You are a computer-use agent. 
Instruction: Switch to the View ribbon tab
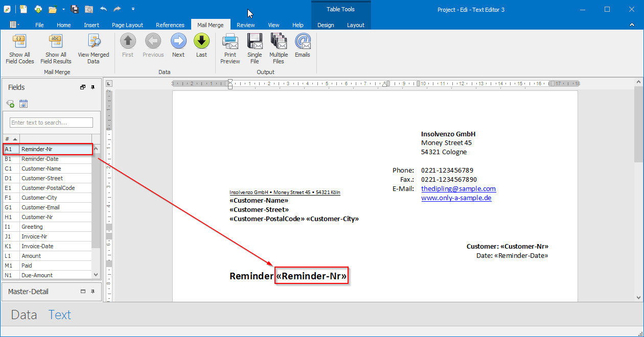click(273, 25)
